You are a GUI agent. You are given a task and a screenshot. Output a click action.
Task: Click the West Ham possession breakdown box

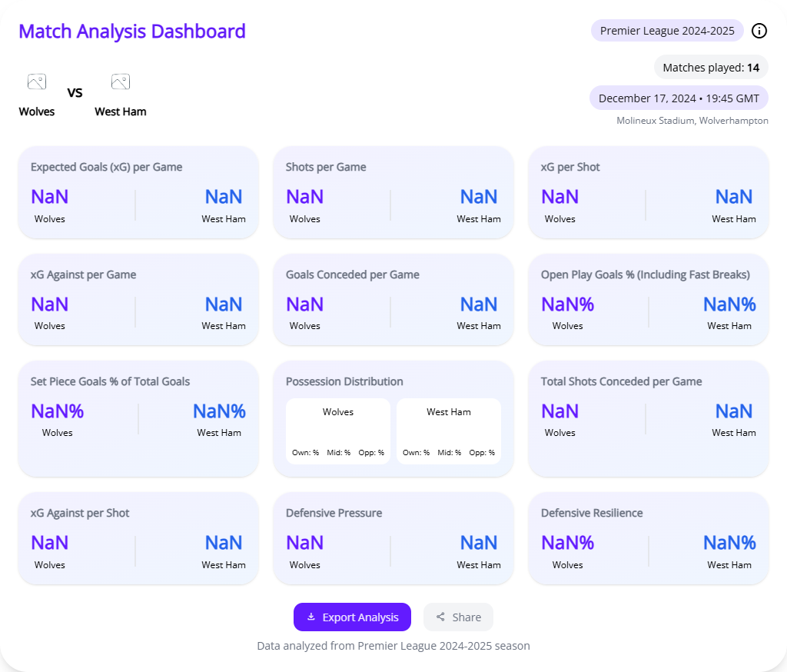(449, 431)
